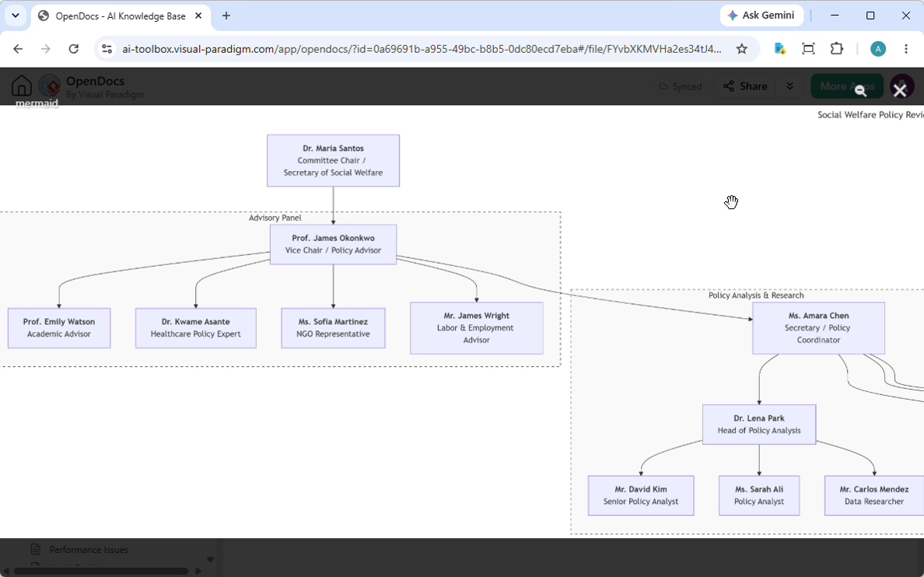
Task: Open the Chrome profile avatar
Action: pos(878,49)
